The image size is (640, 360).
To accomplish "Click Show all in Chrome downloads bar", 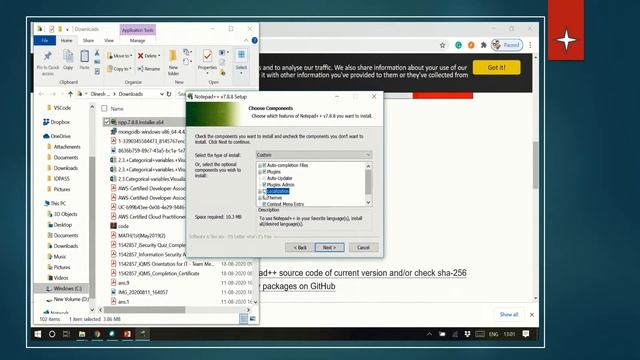I will 509,314.
